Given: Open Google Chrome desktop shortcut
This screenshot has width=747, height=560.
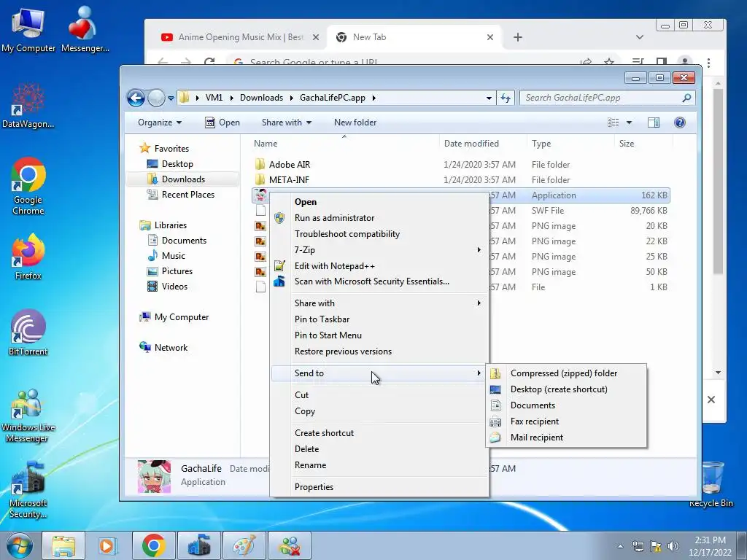Looking at the screenshot, I should tap(28, 186).
